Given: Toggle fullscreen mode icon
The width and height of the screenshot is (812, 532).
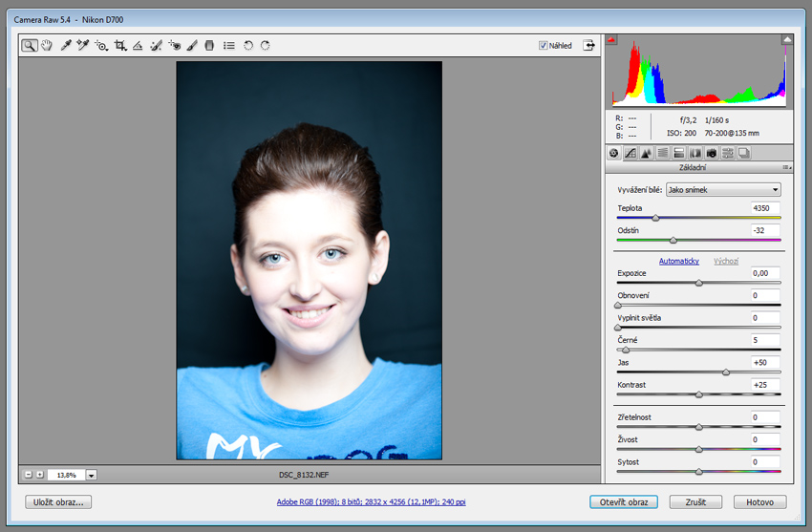Looking at the screenshot, I should pos(589,45).
